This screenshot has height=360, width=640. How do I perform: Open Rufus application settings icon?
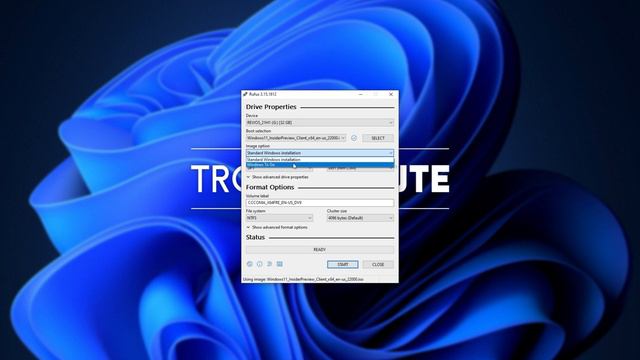point(269,264)
